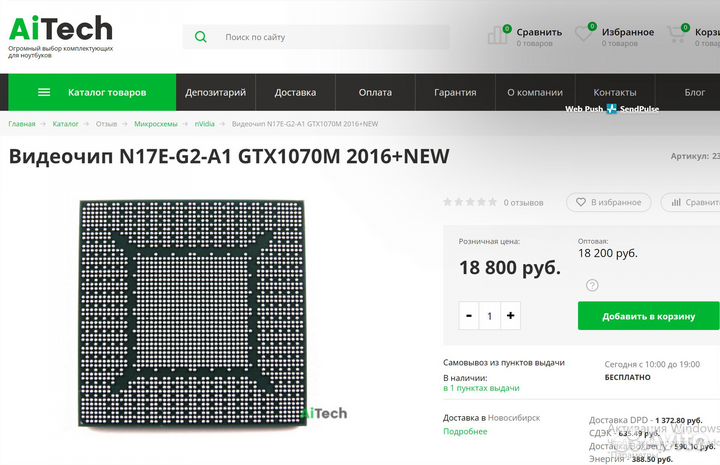Screen dimensions: 720x465
Task: Enlarge the video chip product image
Action: pos(192,313)
